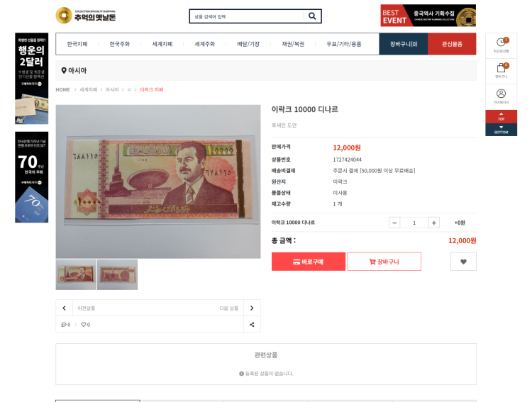Click the 아시아 category heading
The width and height of the screenshot is (532, 402).
[77, 71]
